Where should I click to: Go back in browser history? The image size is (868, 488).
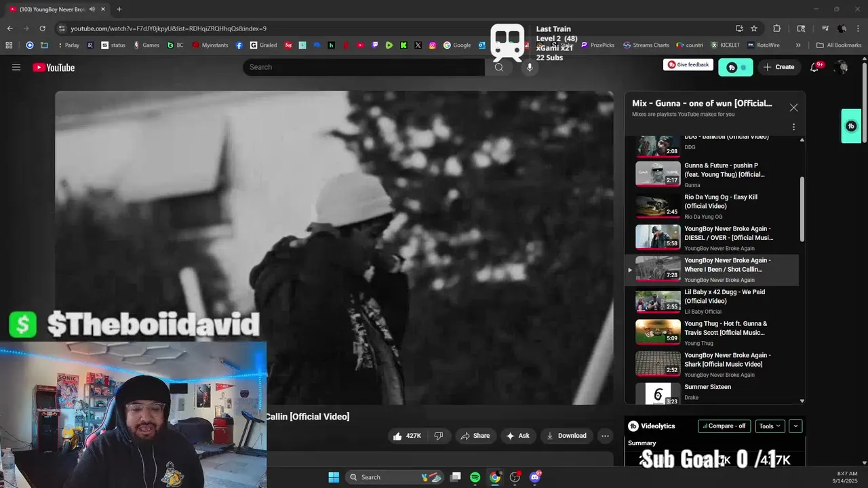[x=9, y=28]
